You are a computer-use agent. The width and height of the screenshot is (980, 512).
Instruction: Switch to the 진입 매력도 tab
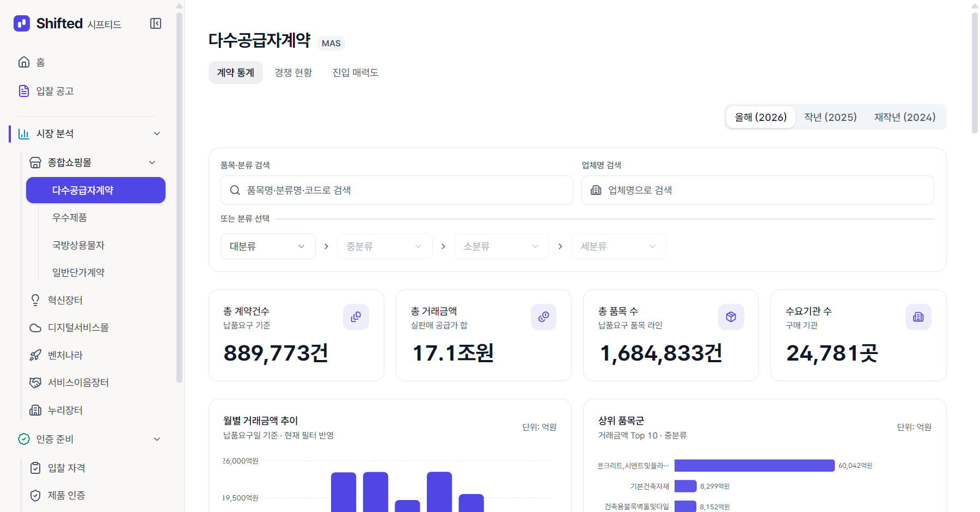[x=356, y=72]
